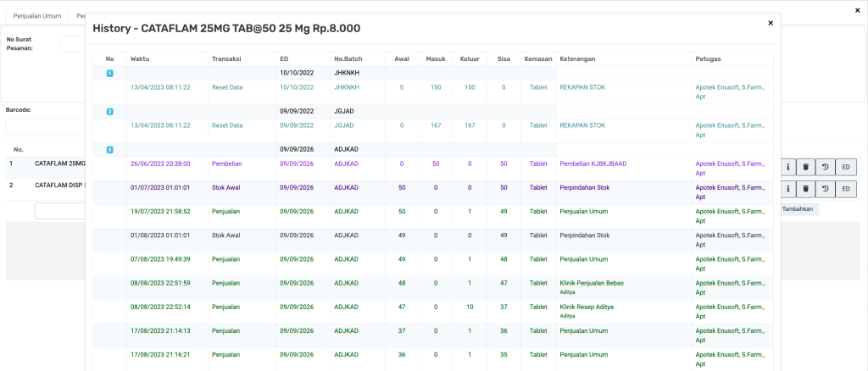Click batch number 1 badge
Viewport: 868px width, 371px height.
pos(109,74)
